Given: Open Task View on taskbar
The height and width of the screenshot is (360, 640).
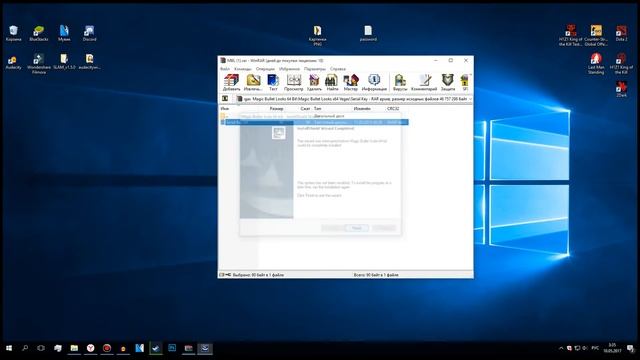Looking at the screenshot, I should (x=41, y=348).
